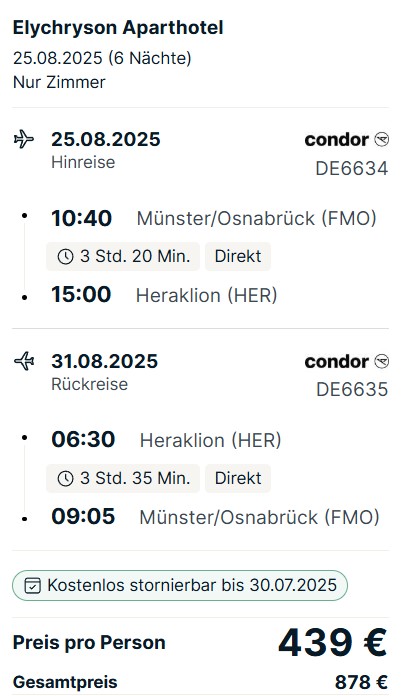Screen dimensions: 402x696
Task: Click the Condor logo on the return flight
Action: (x=347, y=362)
